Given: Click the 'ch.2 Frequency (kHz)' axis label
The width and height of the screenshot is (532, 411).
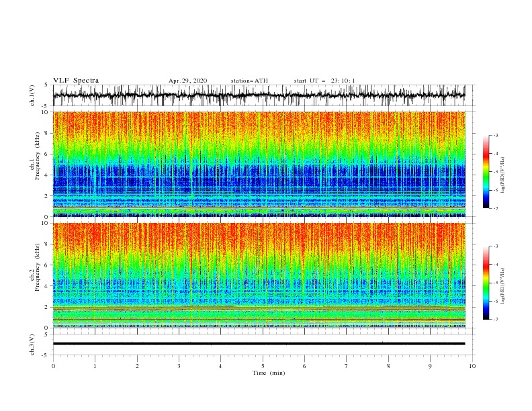Looking at the screenshot, I should (35, 267).
